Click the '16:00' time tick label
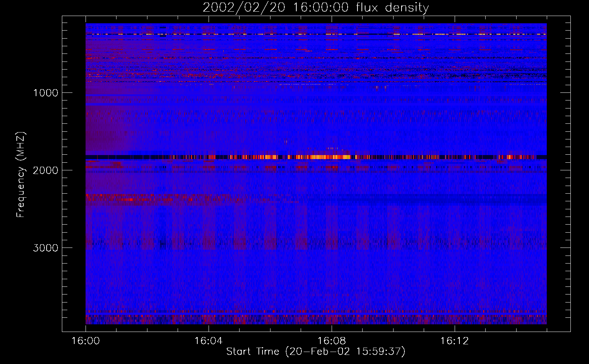The width and height of the screenshot is (589, 364). pyautogui.click(x=86, y=341)
